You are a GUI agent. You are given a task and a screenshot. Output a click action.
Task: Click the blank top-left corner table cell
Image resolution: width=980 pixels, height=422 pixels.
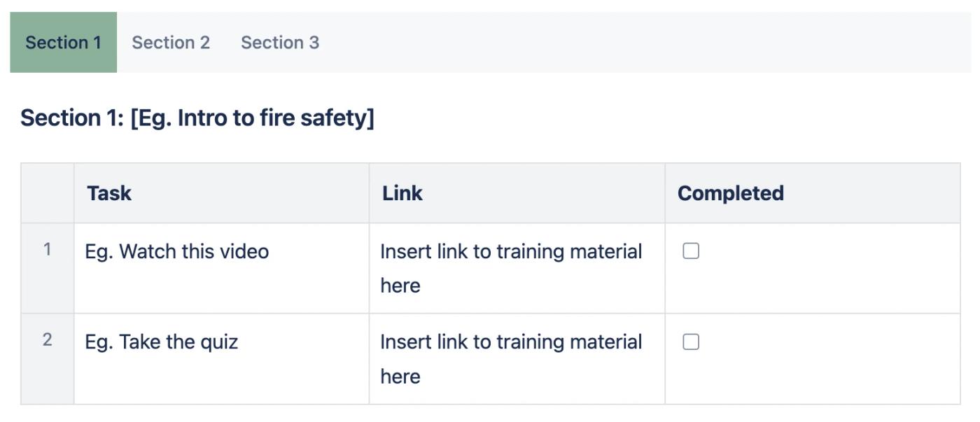(47, 193)
